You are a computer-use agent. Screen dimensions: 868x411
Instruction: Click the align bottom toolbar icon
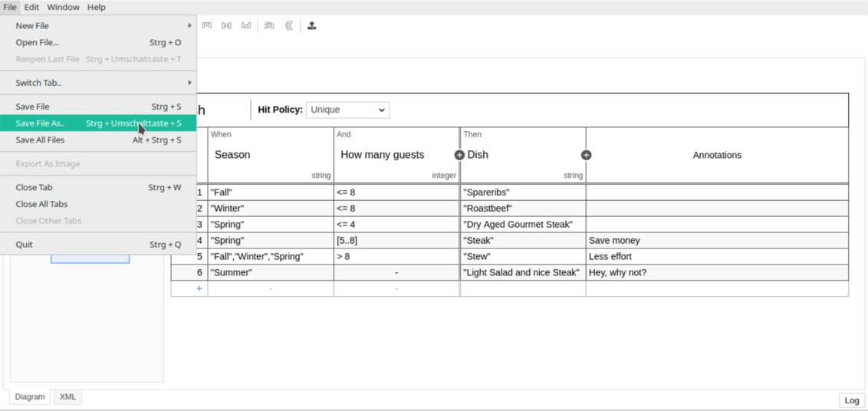pyautogui.click(x=246, y=25)
